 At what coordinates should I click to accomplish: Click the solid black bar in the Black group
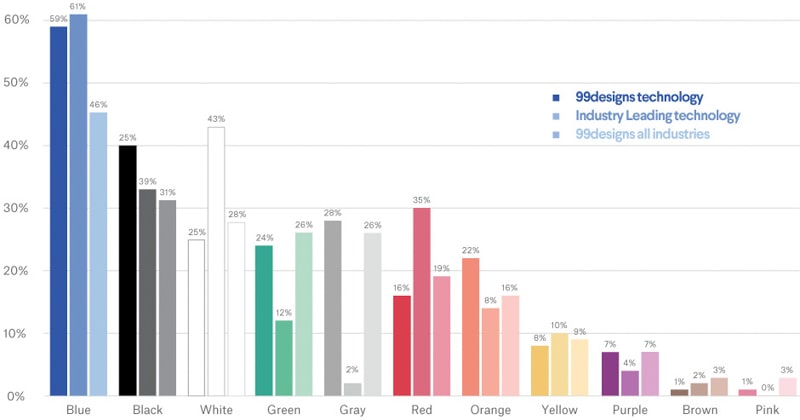[x=127, y=270]
